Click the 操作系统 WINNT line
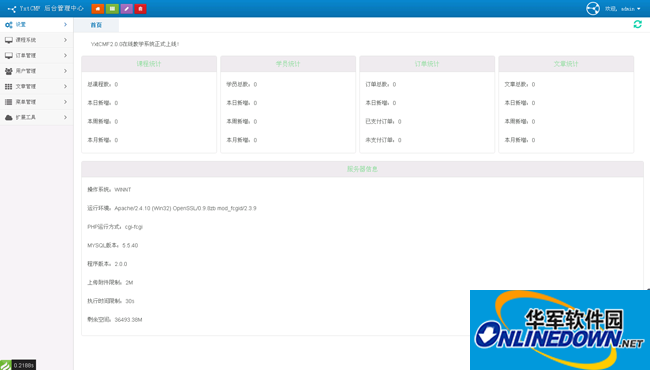This screenshot has width=650, height=370. pyautogui.click(x=109, y=190)
